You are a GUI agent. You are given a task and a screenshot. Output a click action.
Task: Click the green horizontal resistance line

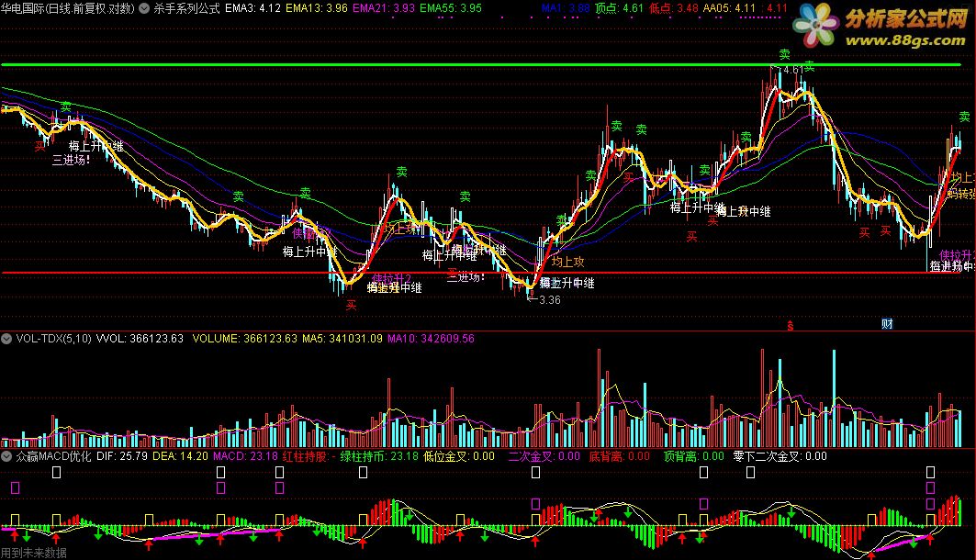click(x=480, y=64)
